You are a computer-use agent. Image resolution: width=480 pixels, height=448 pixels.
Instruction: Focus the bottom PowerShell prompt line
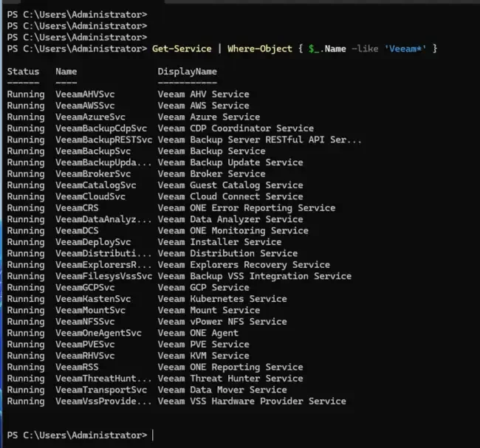[x=80, y=435]
